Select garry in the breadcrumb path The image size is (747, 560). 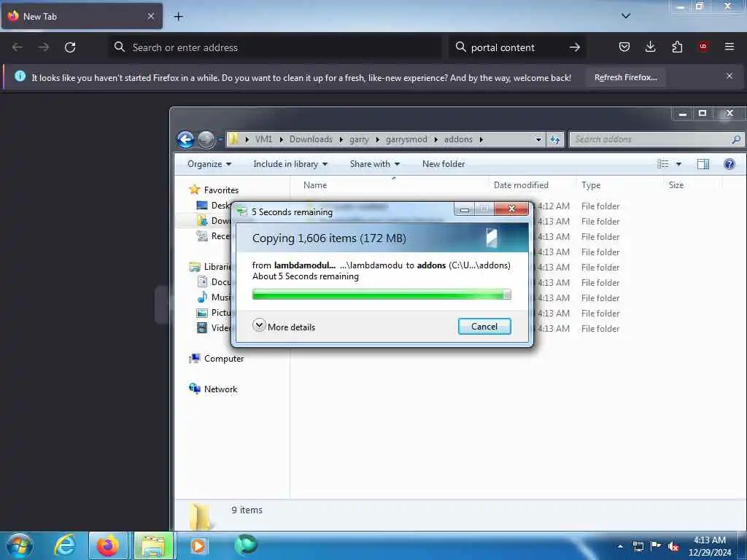click(x=359, y=139)
